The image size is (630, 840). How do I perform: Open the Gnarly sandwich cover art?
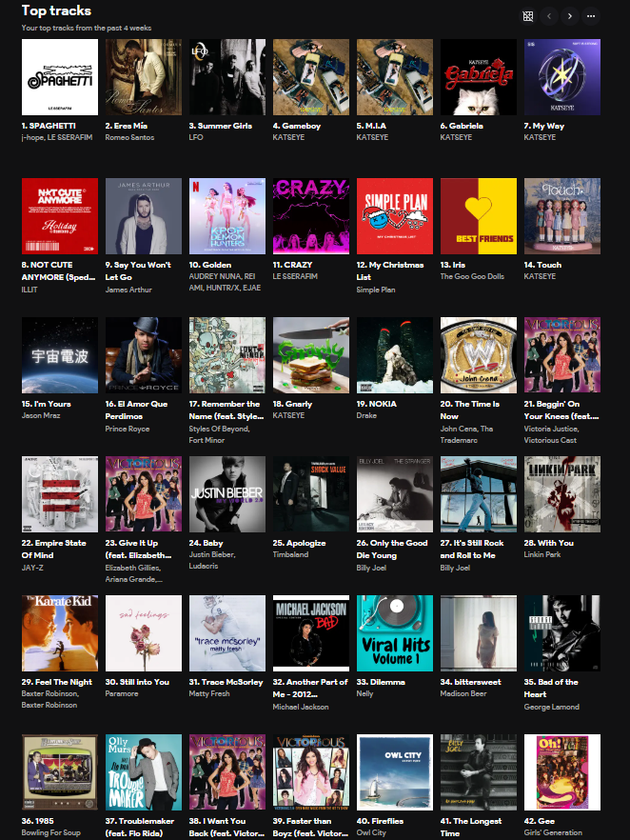[x=311, y=355]
